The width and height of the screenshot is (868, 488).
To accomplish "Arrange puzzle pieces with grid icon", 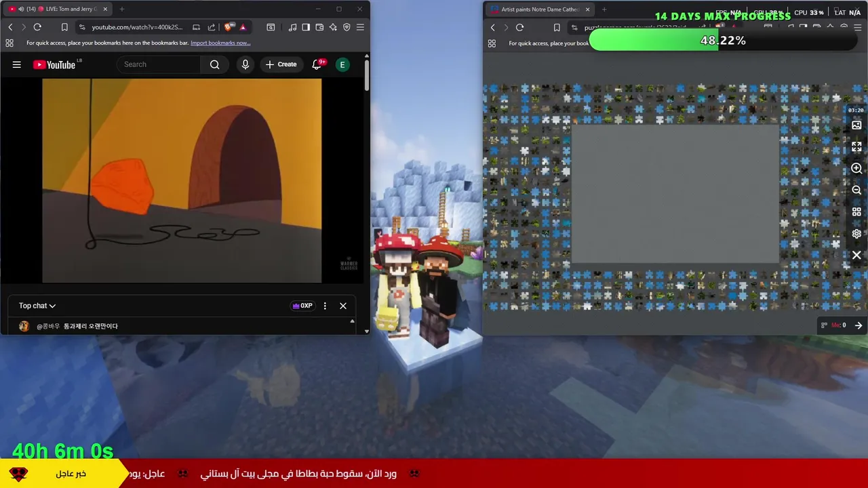I will click(856, 212).
